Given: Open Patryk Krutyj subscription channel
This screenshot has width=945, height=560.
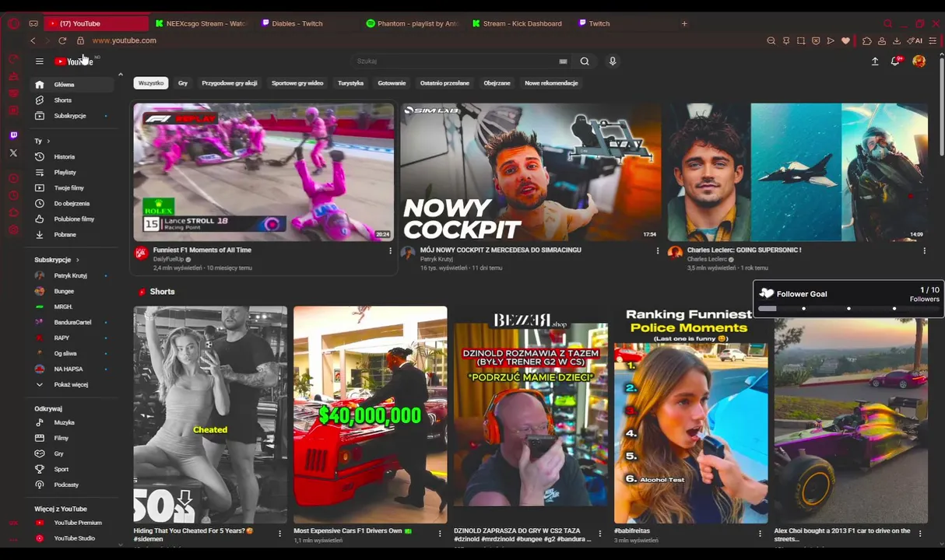Looking at the screenshot, I should click(x=70, y=275).
